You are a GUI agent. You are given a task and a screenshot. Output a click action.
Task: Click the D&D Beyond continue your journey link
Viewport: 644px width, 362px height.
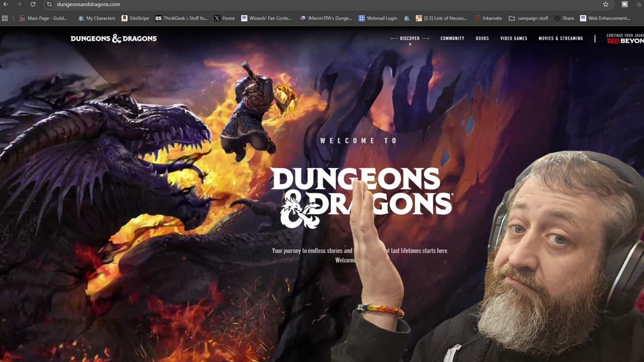click(625, 39)
